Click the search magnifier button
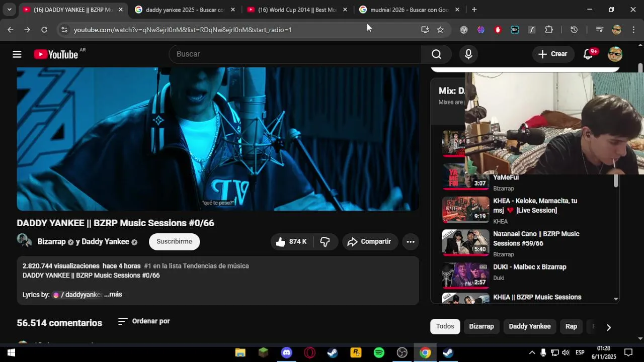 (x=436, y=54)
